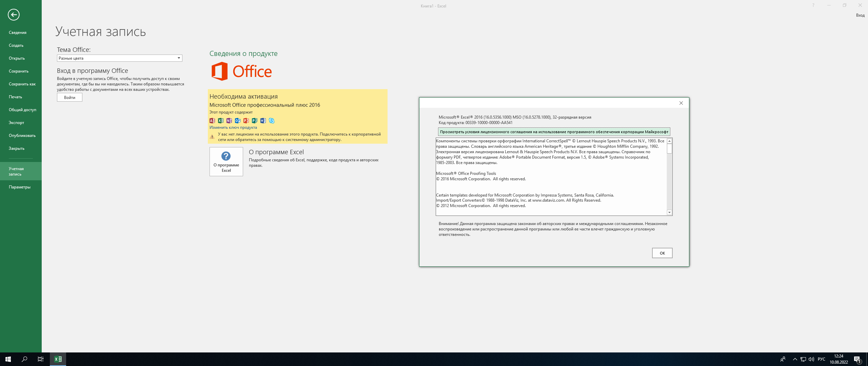The width and height of the screenshot is (868, 366).
Task: Click Microsoft Office профессиональный плюс 2016 text
Action: coord(265,105)
